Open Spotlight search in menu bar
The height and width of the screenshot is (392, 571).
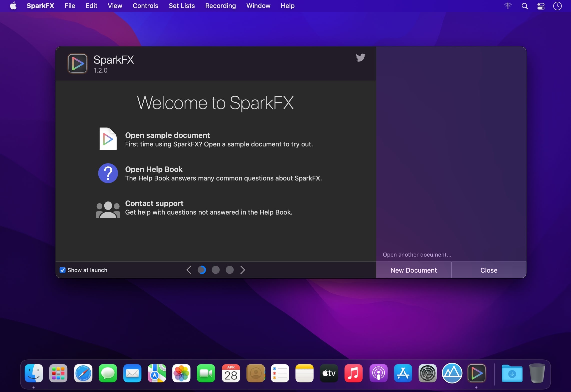click(525, 6)
